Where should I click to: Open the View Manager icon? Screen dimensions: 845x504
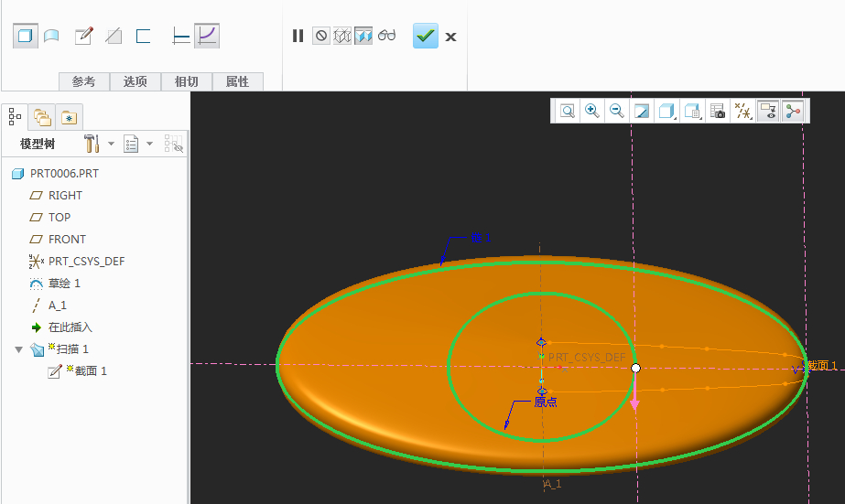click(718, 111)
